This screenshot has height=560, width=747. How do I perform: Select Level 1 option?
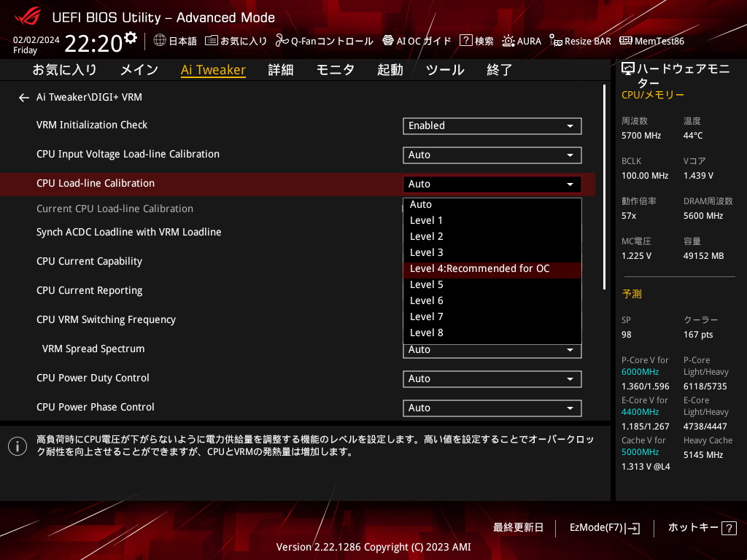[492, 220]
